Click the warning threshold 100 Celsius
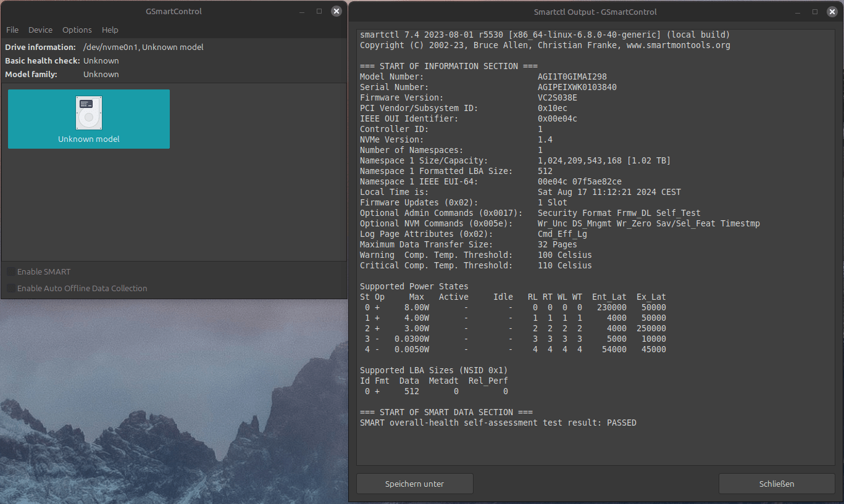The width and height of the screenshot is (844, 504). (x=565, y=255)
